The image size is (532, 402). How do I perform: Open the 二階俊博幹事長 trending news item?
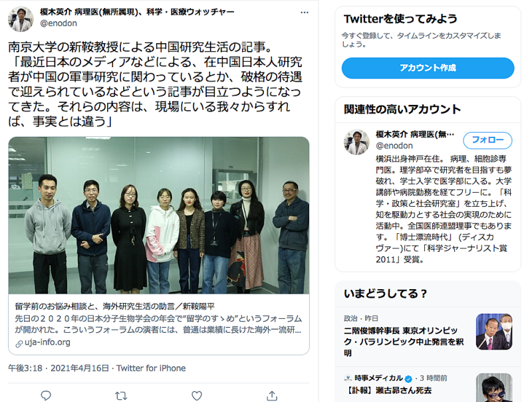pos(404,342)
